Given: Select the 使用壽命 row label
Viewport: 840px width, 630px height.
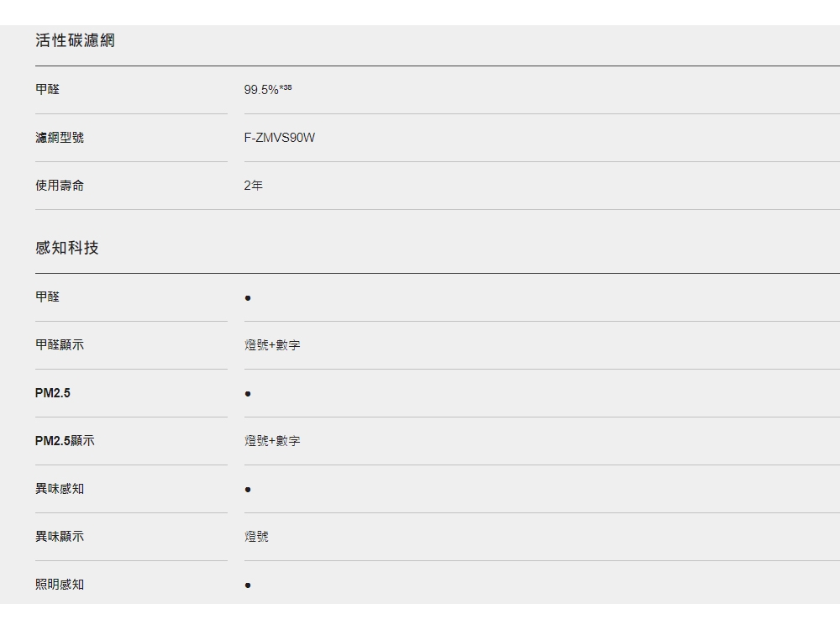Looking at the screenshot, I should (60, 186).
